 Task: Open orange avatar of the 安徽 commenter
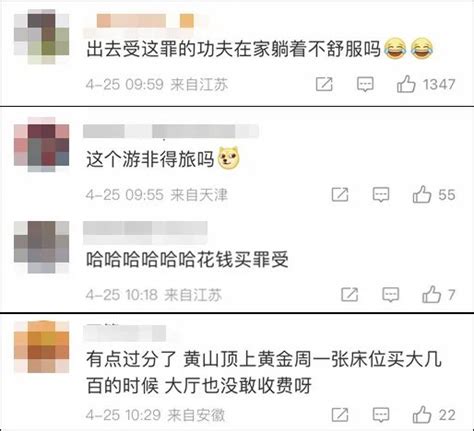(42, 347)
